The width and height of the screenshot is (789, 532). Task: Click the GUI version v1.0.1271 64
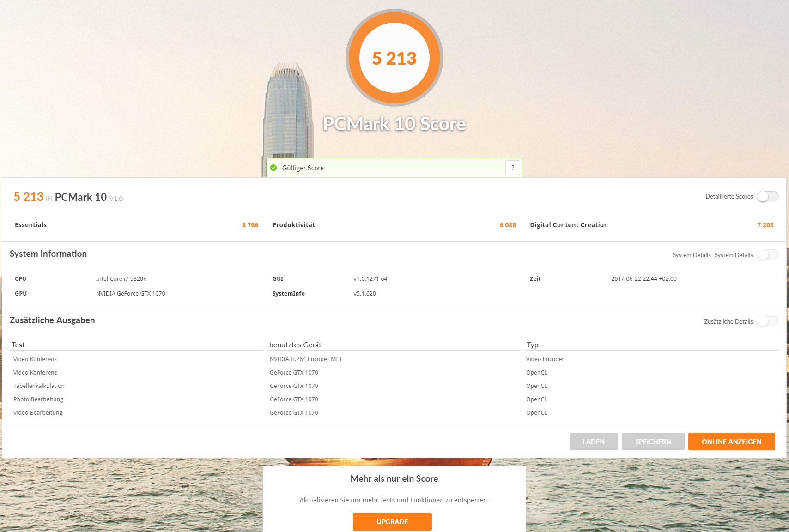[x=370, y=279]
